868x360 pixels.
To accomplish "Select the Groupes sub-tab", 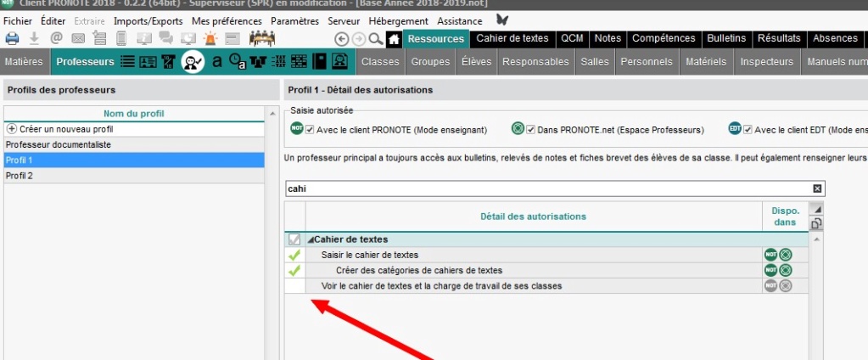I will tap(431, 62).
